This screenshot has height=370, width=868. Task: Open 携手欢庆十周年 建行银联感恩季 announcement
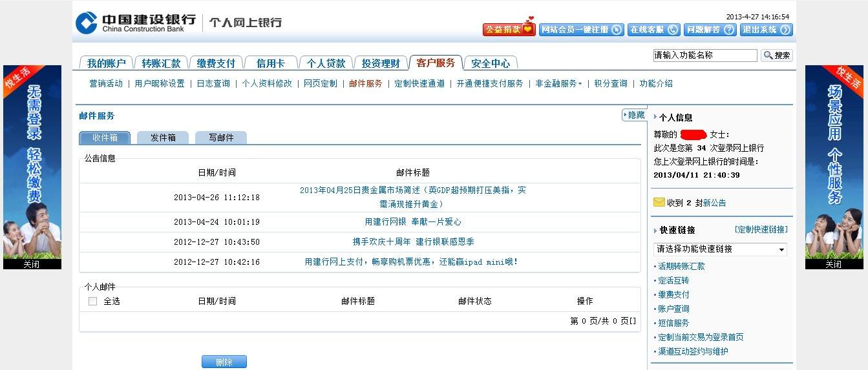413,242
